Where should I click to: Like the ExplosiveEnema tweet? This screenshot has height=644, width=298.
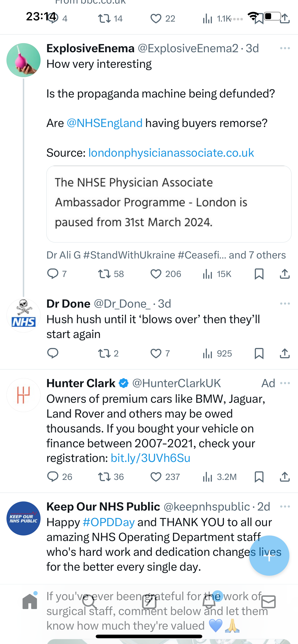156,274
